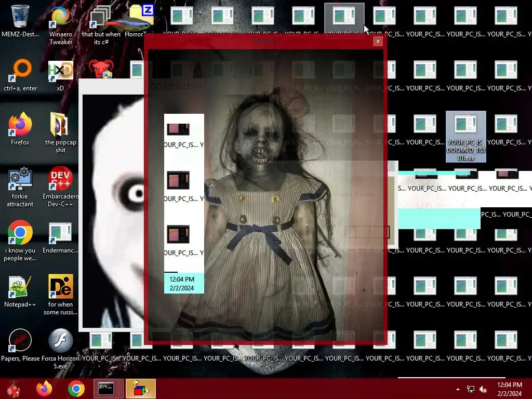Select the 'ctrl+a, enter' desktop shortcut

tap(20, 75)
